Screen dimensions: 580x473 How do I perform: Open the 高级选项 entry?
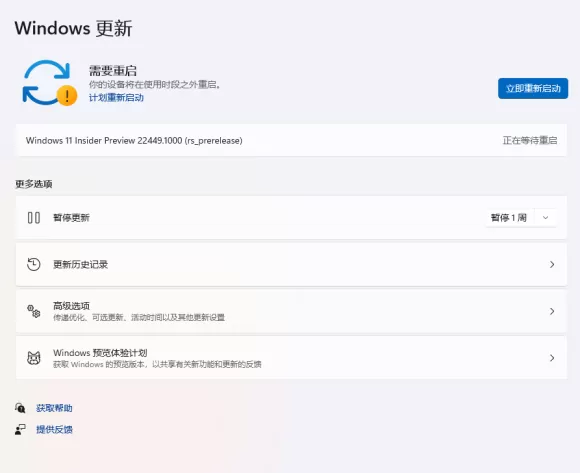291,311
